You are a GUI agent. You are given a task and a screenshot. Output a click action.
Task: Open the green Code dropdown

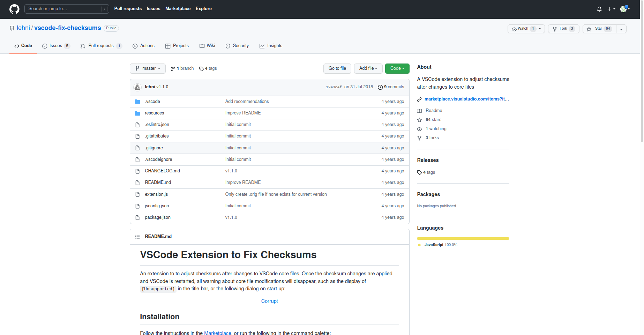point(397,68)
